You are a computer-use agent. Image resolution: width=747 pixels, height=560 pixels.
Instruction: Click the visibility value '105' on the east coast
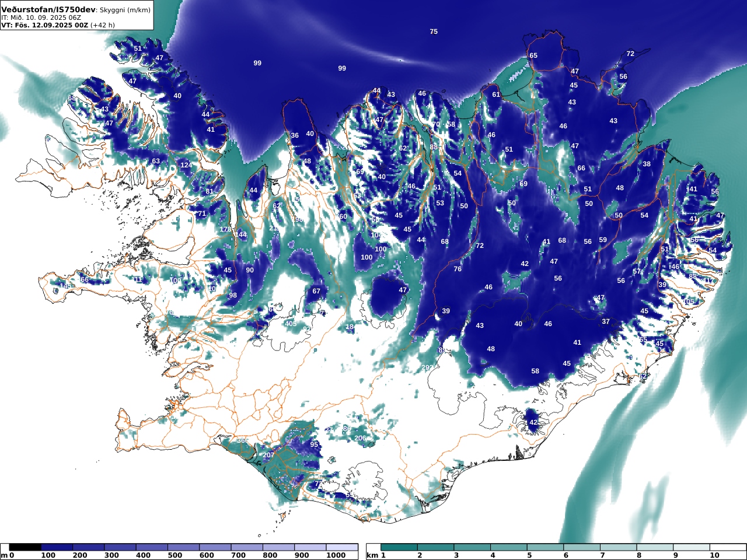click(689, 302)
